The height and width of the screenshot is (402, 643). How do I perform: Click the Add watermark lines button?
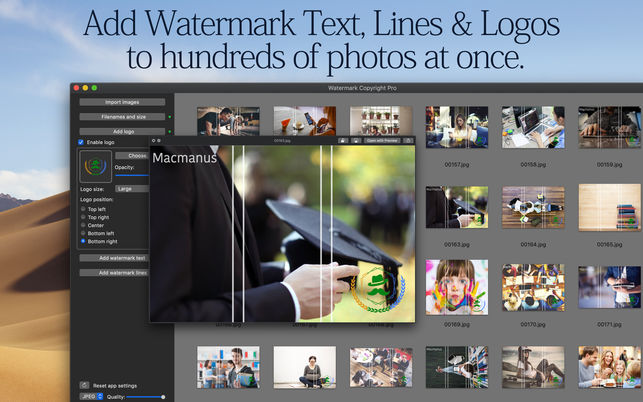[x=114, y=273]
